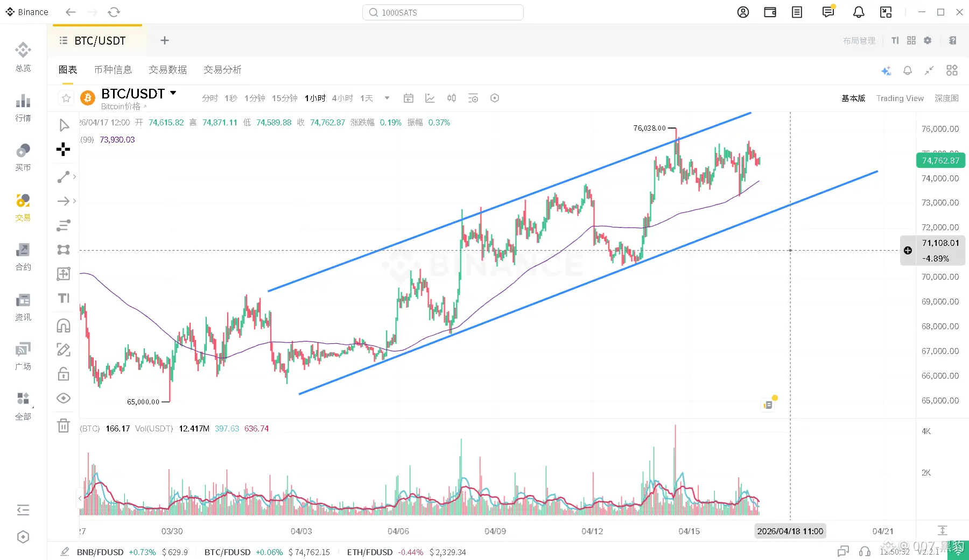Expand trend line tool options arrow
This screenshot has height=560, width=969.
(x=74, y=176)
